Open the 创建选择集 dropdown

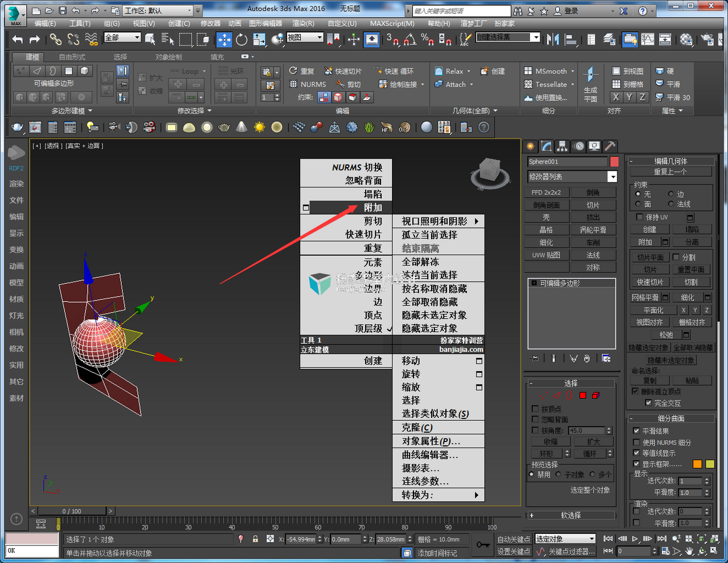[x=508, y=37]
